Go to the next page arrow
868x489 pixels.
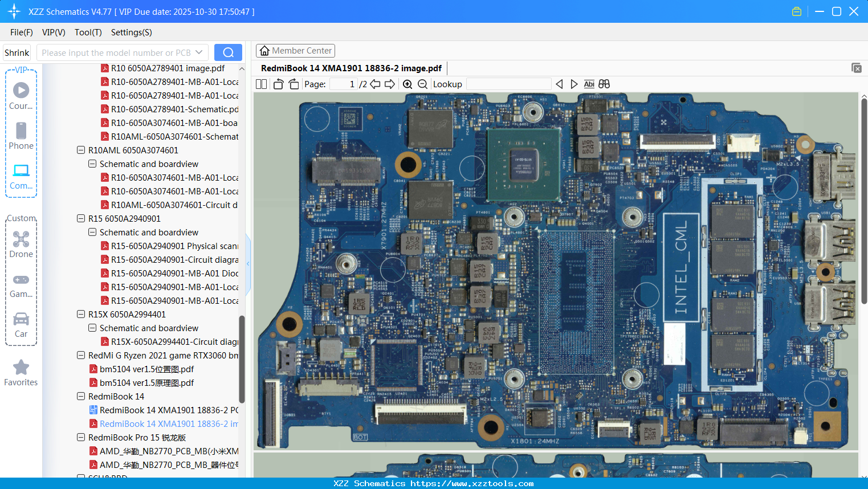coord(390,84)
